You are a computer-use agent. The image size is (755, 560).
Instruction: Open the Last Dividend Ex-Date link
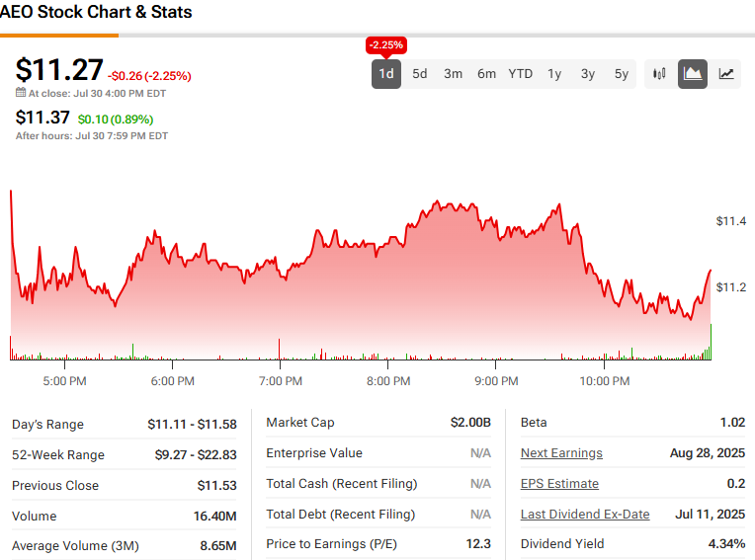pyautogui.click(x=585, y=515)
